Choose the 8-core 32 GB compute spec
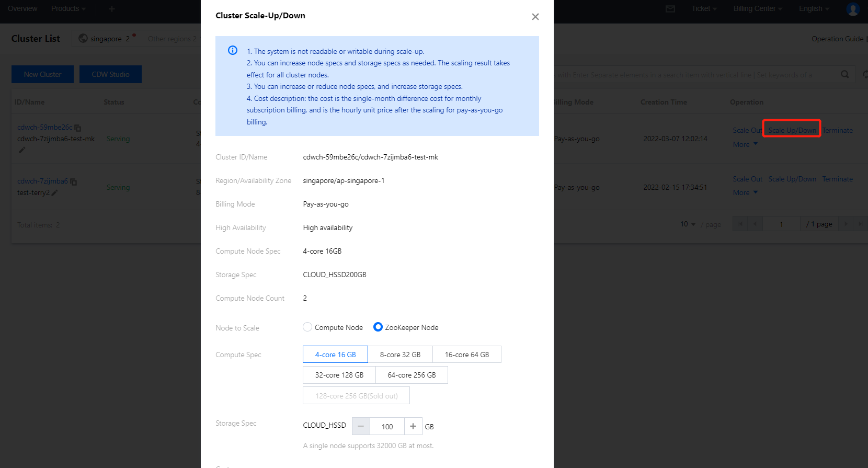This screenshot has width=868, height=468. click(x=400, y=355)
